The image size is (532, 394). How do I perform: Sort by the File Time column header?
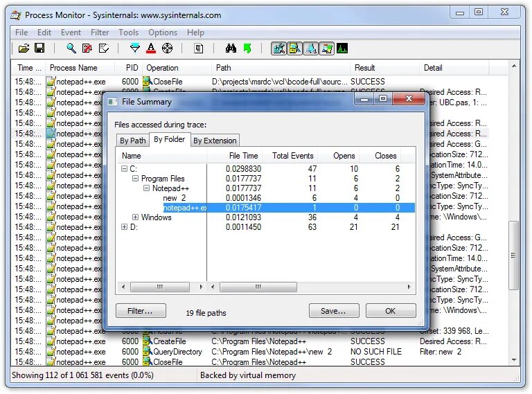pyautogui.click(x=235, y=156)
